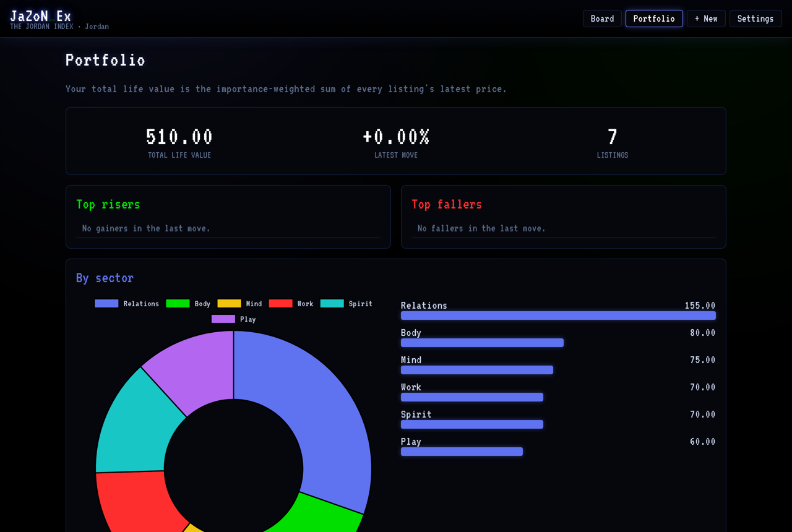Toggle Spirit legend teal swatch
The width and height of the screenshot is (792, 532).
tap(332, 303)
